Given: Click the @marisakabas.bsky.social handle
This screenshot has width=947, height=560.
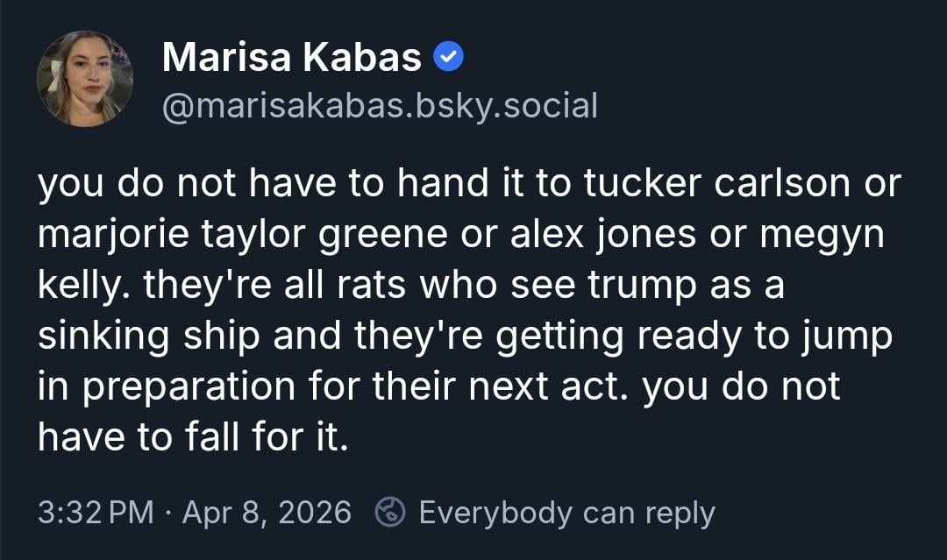Looking at the screenshot, I should pos(380,106).
